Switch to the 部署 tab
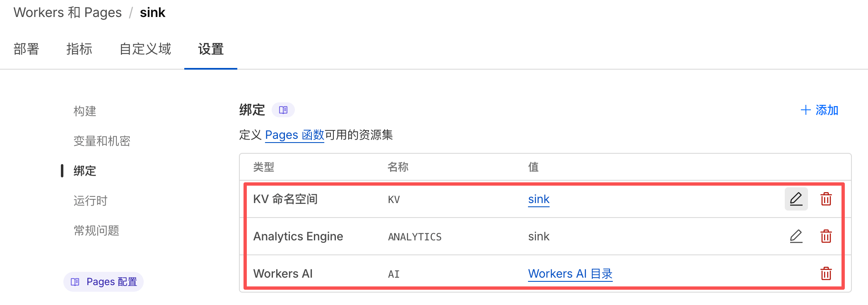 [x=26, y=49]
